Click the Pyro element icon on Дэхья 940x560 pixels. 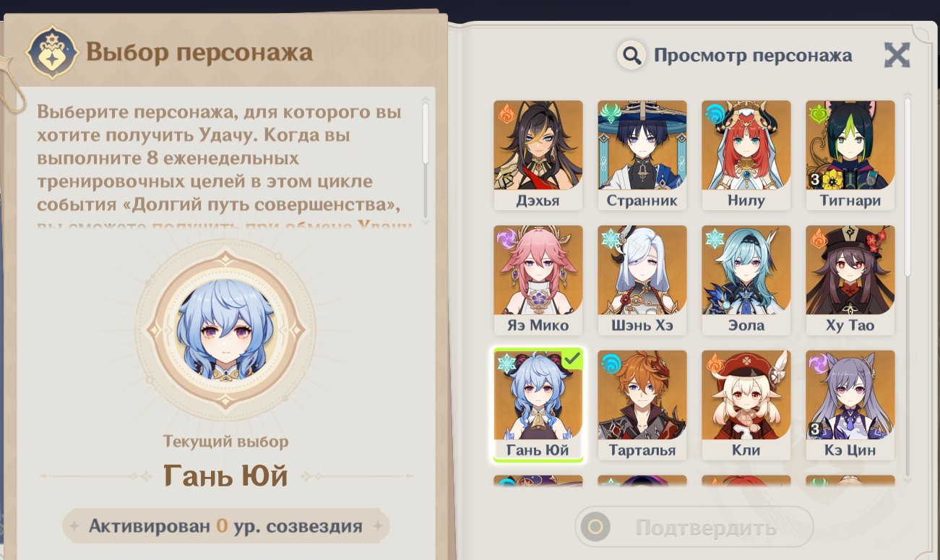tap(505, 112)
